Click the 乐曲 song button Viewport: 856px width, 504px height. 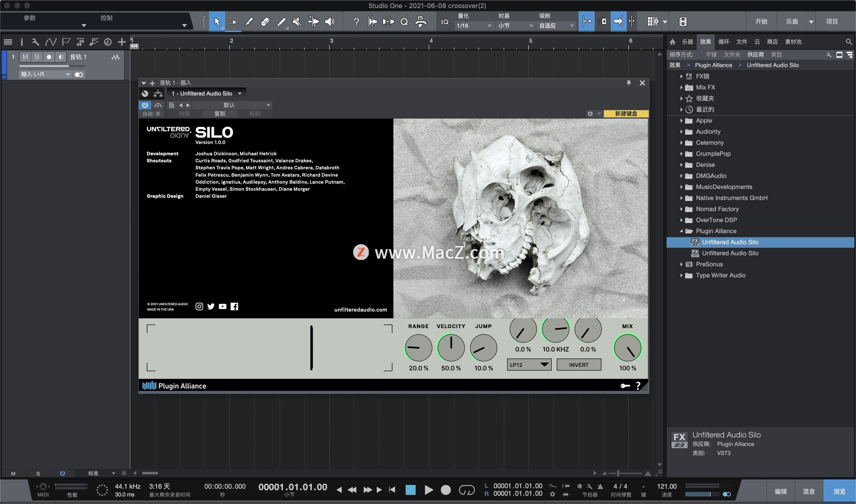(792, 21)
